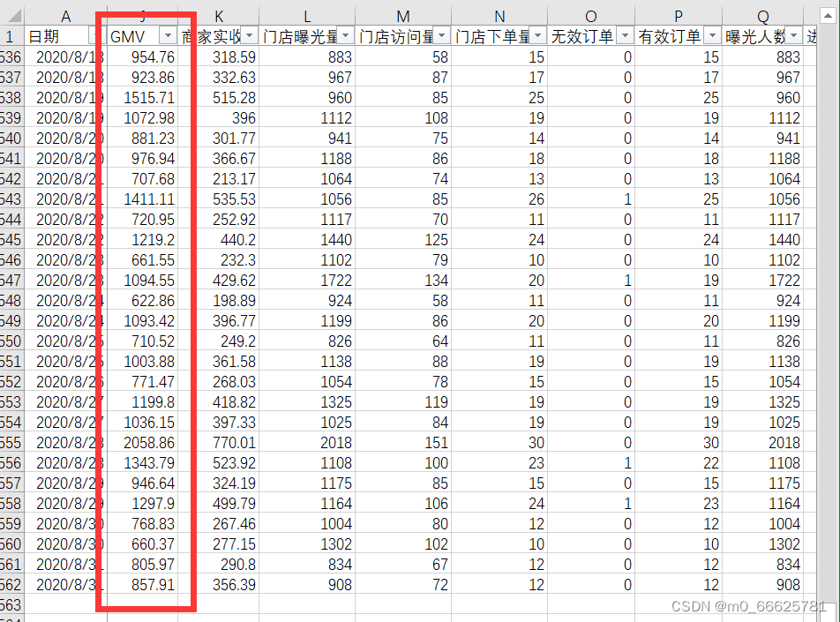This screenshot has height=622, width=840.
Task: Click 门店曝光量 value 1302
Action: coord(336,543)
